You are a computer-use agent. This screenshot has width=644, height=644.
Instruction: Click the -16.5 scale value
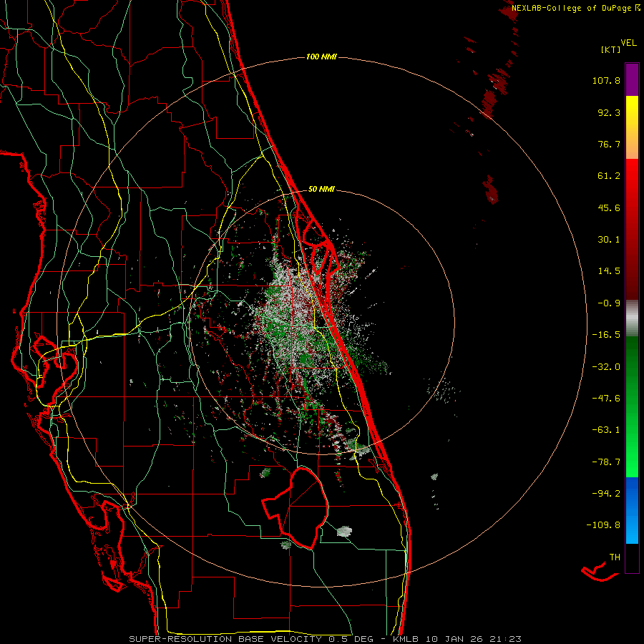click(606, 335)
